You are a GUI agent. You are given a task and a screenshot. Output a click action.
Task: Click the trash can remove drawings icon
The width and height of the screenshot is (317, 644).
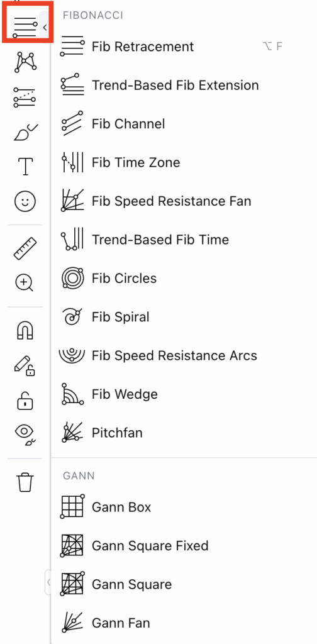pyautogui.click(x=25, y=482)
